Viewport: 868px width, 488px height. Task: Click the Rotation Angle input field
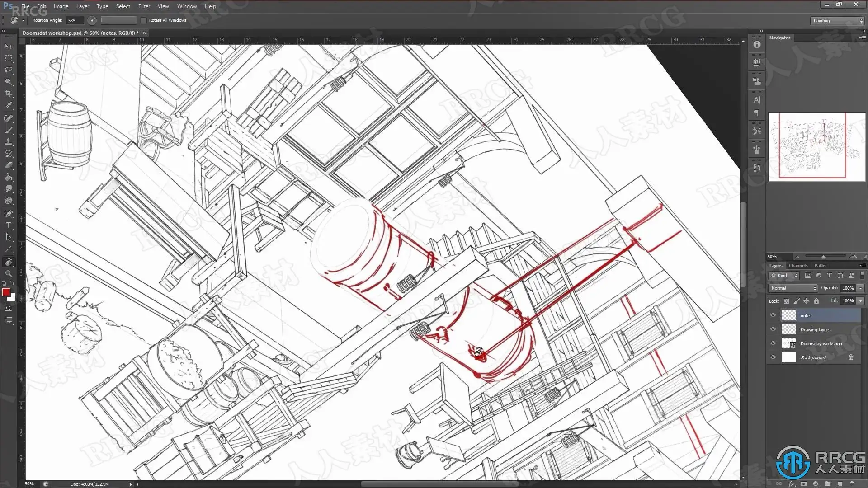(75, 20)
